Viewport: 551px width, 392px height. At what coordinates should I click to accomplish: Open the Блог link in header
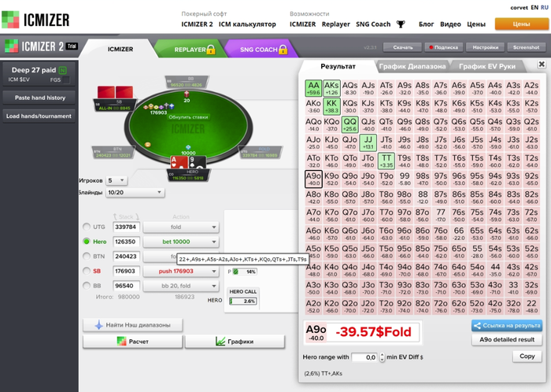(x=427, y=24)
